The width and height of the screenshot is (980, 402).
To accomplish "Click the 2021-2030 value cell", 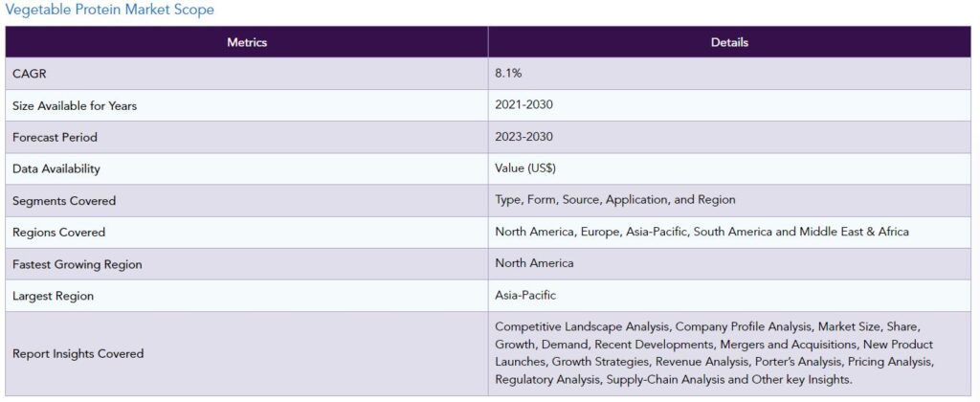I will tap(523, 105).
